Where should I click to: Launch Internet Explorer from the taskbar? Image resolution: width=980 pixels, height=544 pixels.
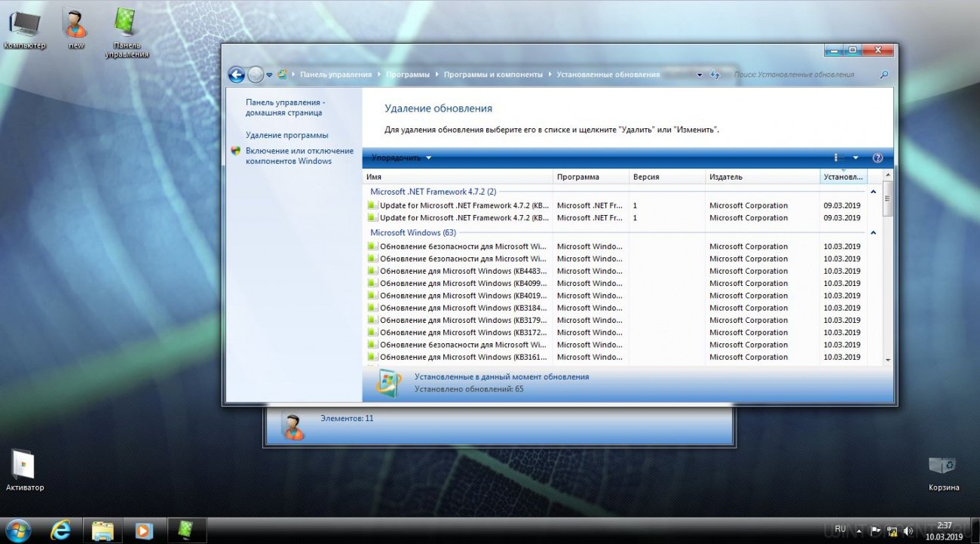(x=61, y=530)
